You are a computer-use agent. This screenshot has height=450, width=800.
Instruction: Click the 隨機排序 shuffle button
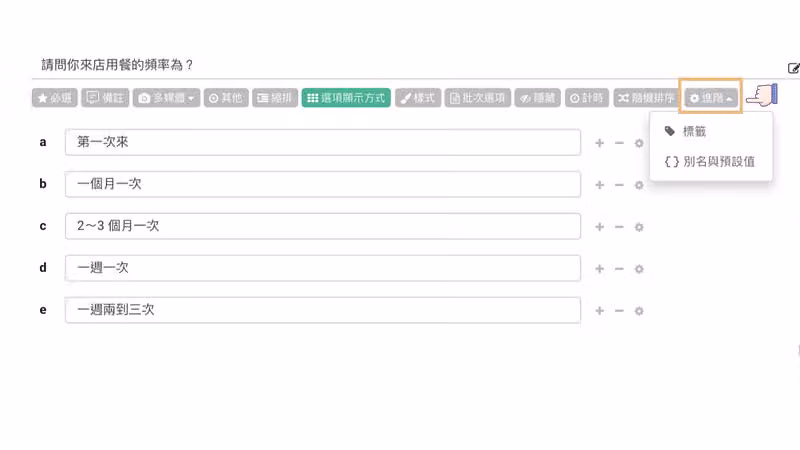pyautogui.click(x=646, y=98)
